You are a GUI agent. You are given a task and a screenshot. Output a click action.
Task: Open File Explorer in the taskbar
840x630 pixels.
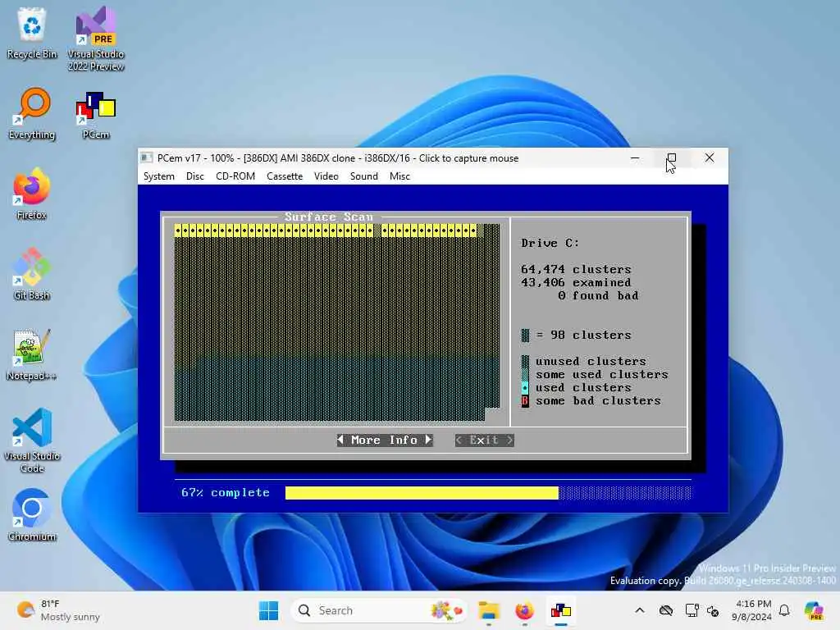tap(489, 610)
